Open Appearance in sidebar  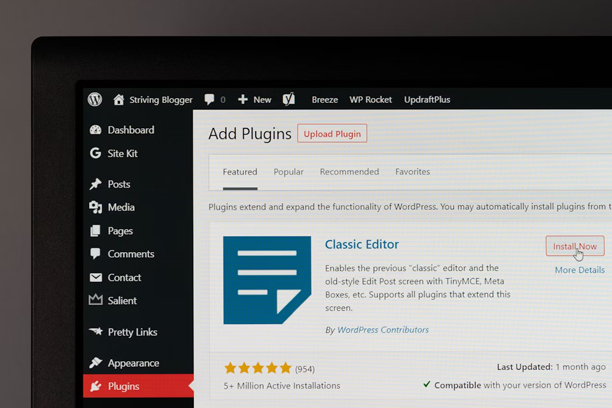(x=133, y=363)
